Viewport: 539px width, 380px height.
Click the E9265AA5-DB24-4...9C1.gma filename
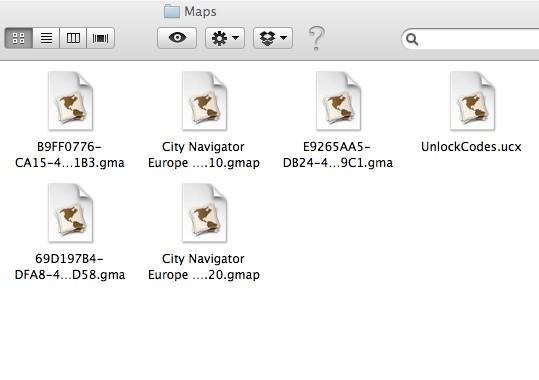tap(338, 155)
